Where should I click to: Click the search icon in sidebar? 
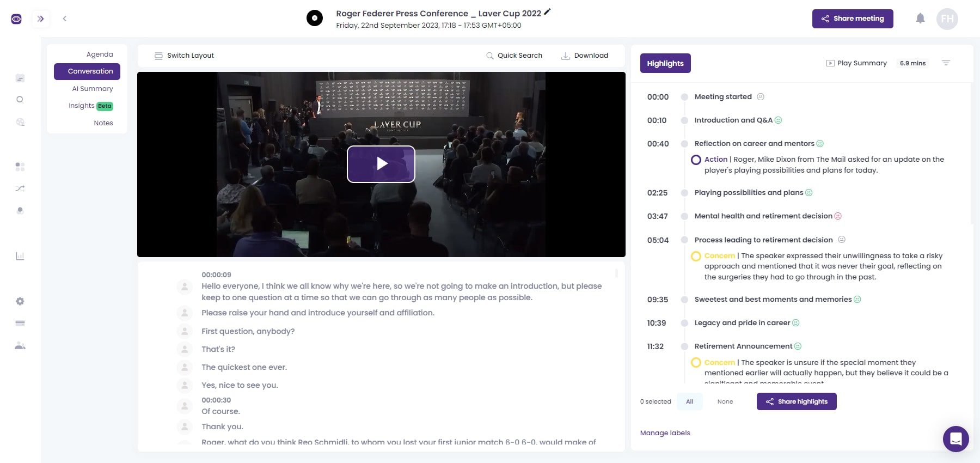(20, 100)
